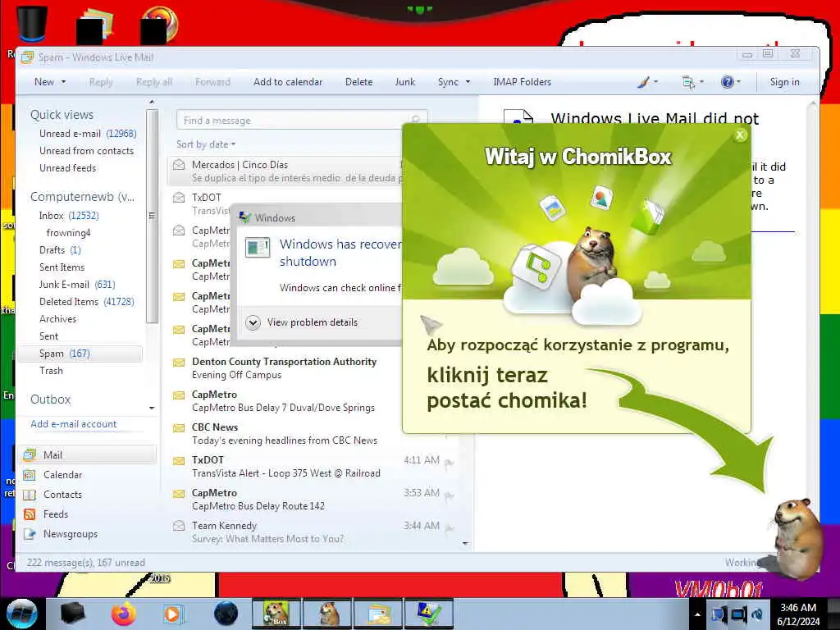
Task: Expand the Sync dropdown arrow
Action: coord(468,82)
